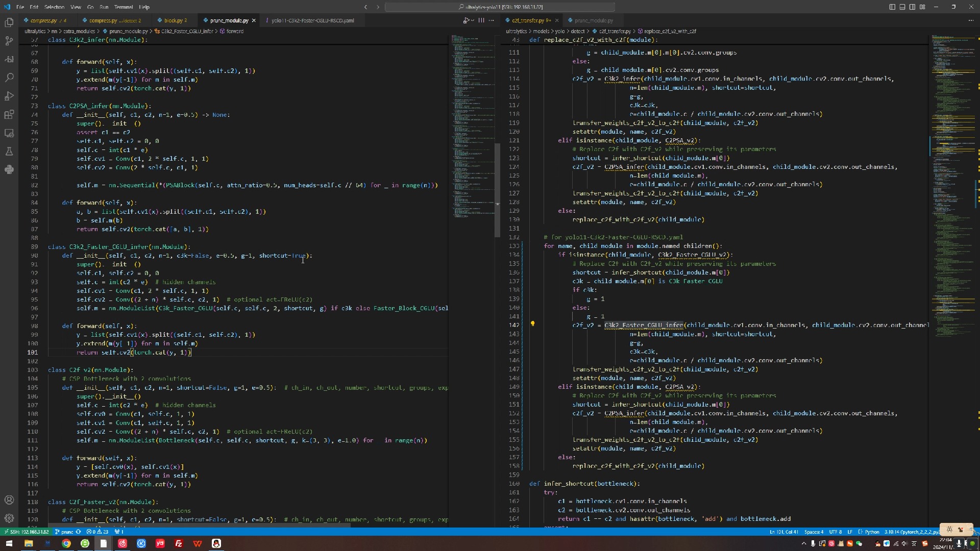Open the Testing flask view
This screenshot has height=551, width=980.
point(9,152)
